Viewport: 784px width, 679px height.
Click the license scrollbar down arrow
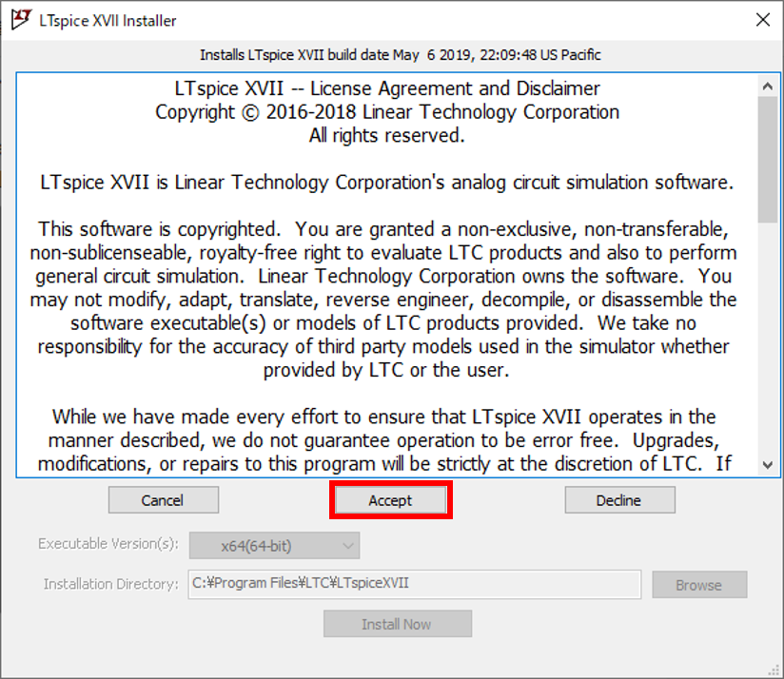(x=768, y=465)
